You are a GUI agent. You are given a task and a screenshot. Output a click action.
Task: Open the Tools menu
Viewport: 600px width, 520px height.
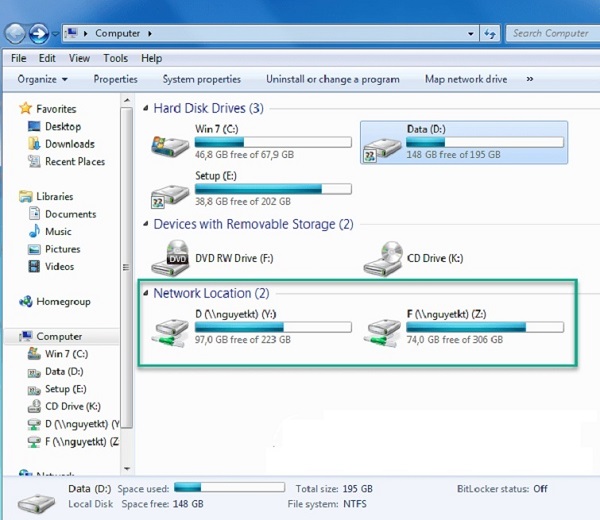(115, 58)
